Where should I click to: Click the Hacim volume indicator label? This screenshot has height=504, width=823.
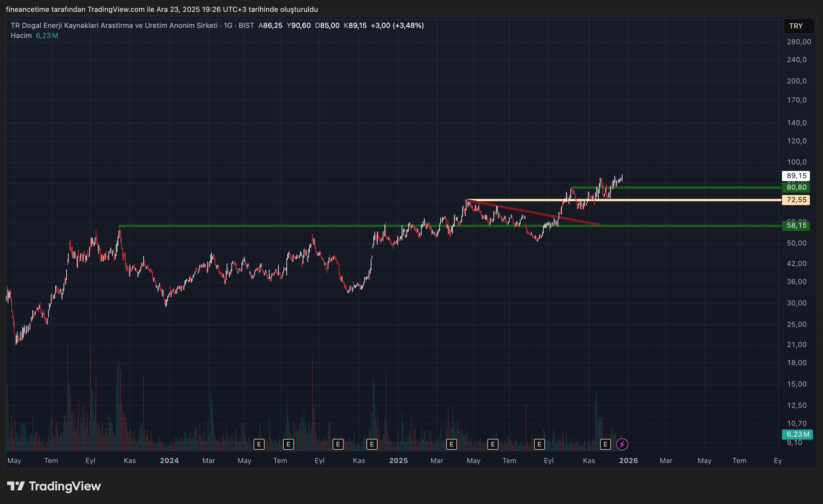pos(21,35)
